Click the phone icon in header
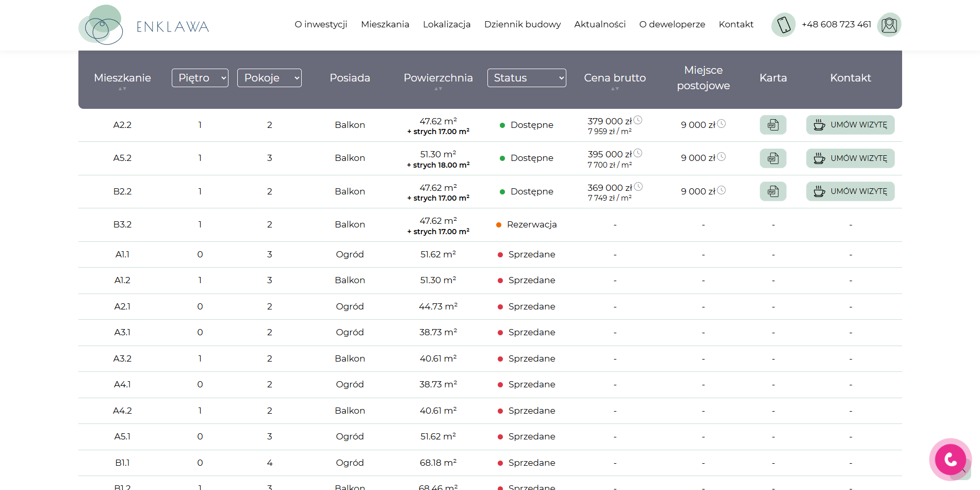This screenshot has height=490, width=980. tap(783, 25)
